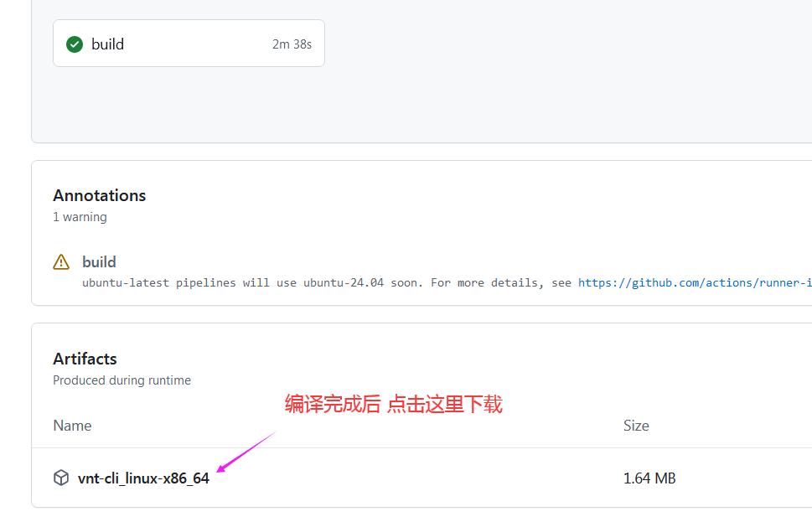Image resolution: width=812 pixels, height=522 pixels.
Task: Click the artifact package cube icon
Action: [61, 478]
